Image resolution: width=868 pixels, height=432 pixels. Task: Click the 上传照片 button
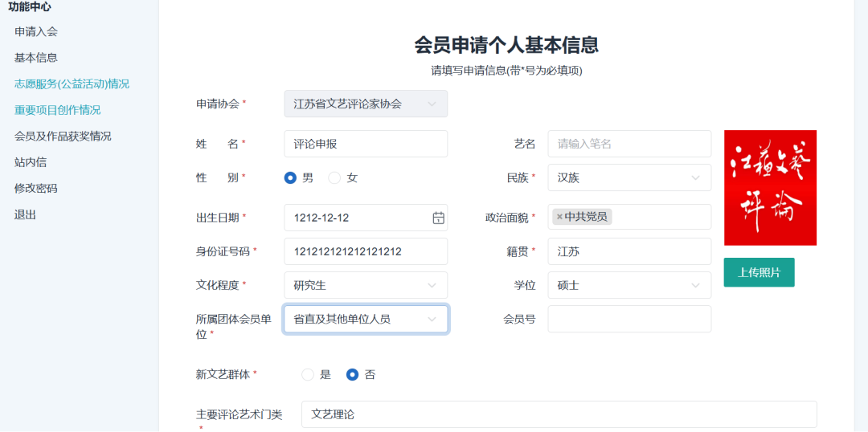coord(759,272)
